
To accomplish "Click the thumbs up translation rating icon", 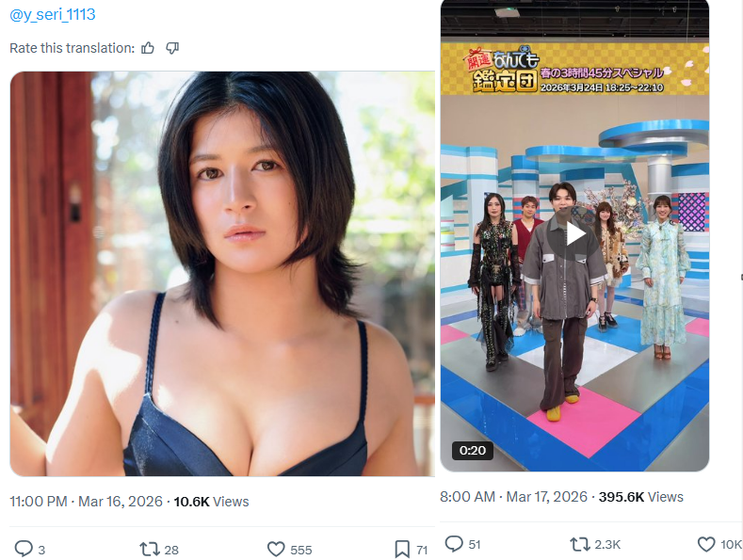I will (x=148, y=48).
